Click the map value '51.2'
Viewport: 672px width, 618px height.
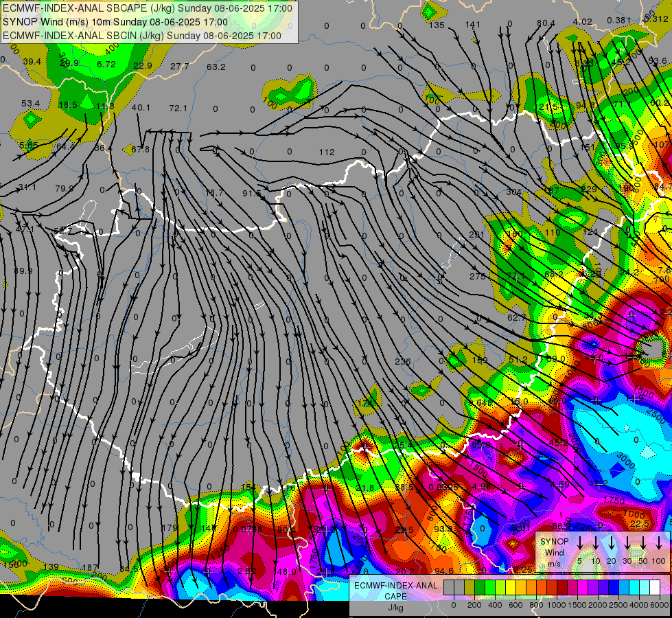(x=518, y=360)
